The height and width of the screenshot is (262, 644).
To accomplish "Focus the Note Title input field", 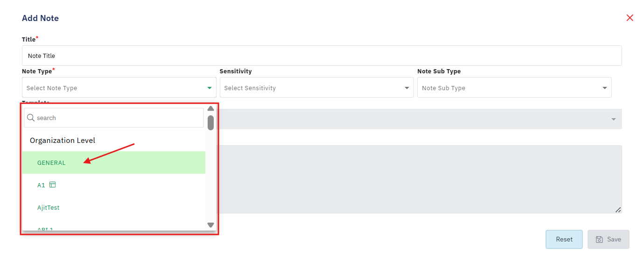I will click(322, 56).
